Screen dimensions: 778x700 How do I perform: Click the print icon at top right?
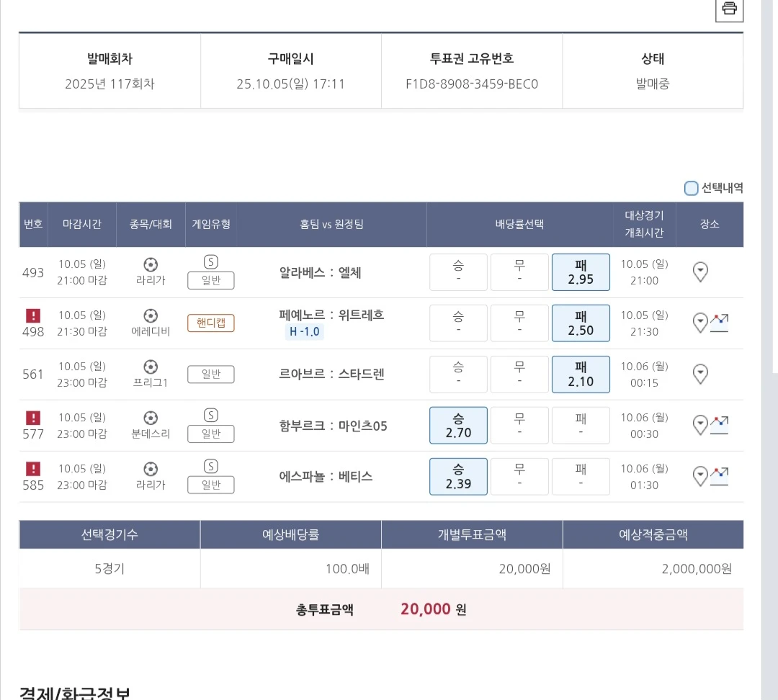729,9
